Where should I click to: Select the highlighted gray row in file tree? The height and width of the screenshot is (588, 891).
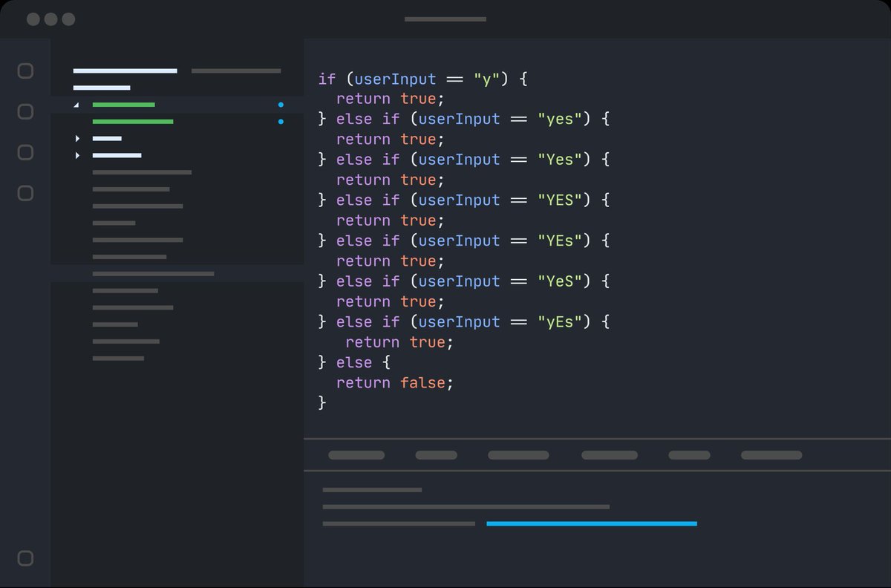[x=177, y=274]
